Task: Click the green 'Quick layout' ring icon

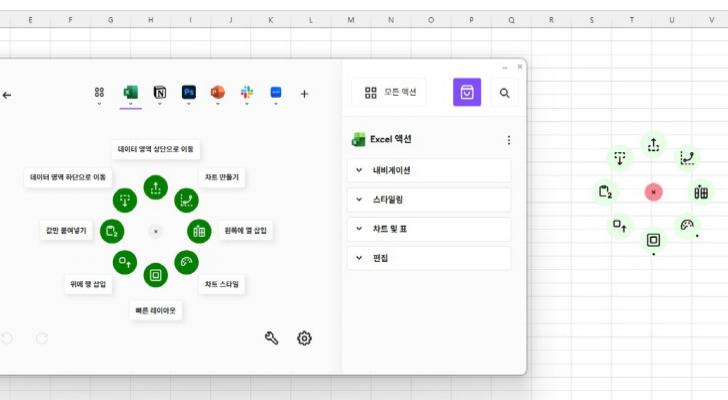Action: (x=155, y=274)
